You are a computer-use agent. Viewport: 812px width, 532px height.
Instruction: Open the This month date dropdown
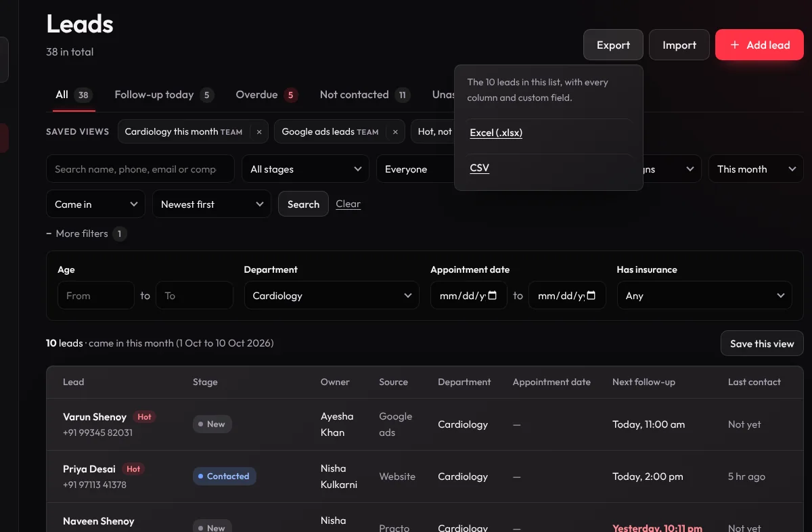pyautogui.click(x=756, y=169)
